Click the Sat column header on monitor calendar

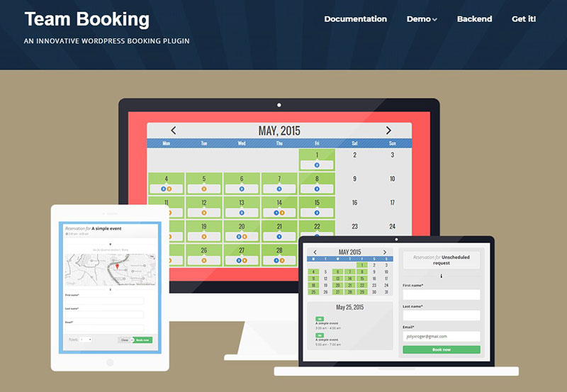coord(355,143)
